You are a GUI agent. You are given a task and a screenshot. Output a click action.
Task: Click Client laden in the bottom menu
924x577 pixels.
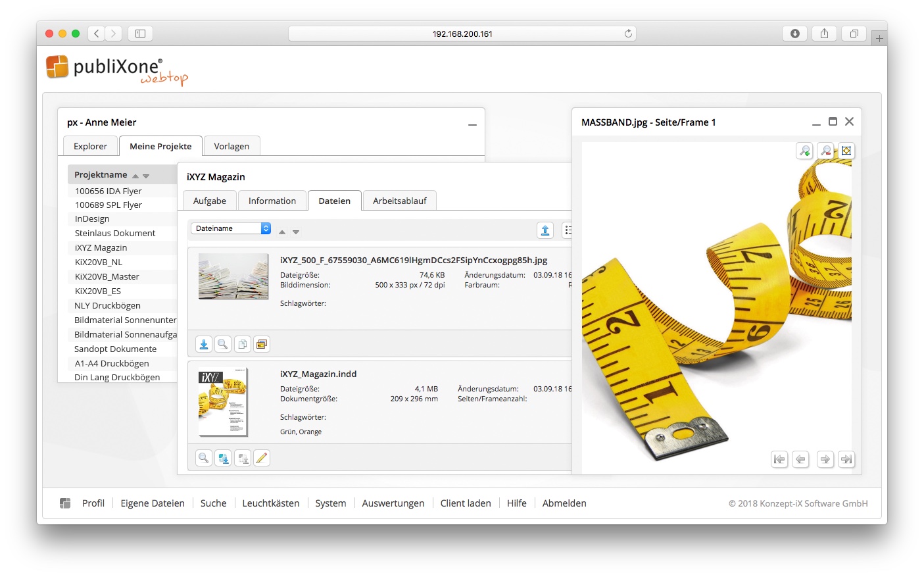click(x=466, y=503)
